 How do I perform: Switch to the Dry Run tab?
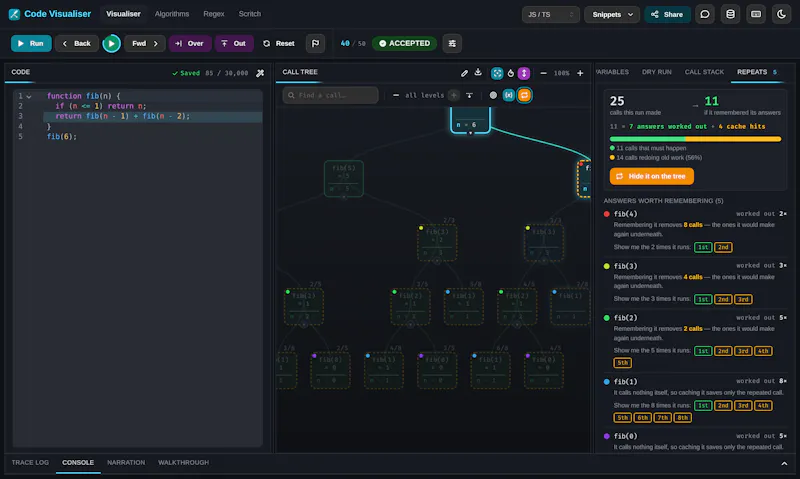tap(657, 72)
